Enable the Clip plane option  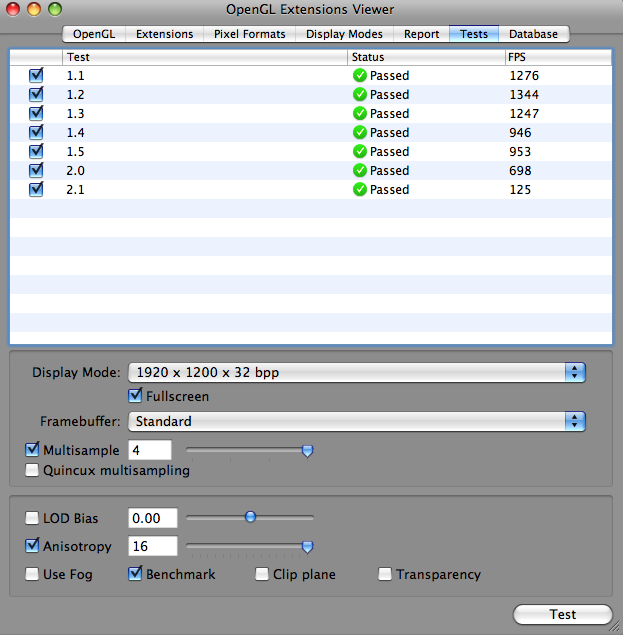pyautogui.click(x=262, y=574)
